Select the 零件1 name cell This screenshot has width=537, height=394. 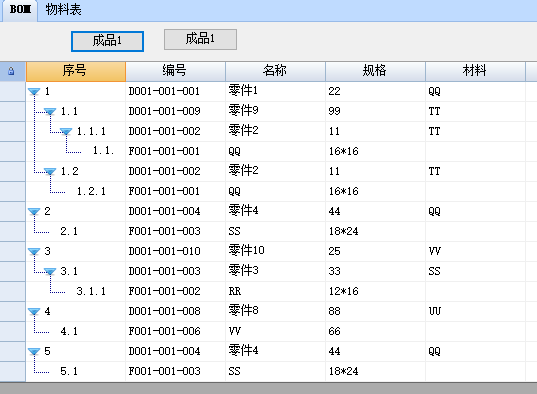tap(275, 91)
